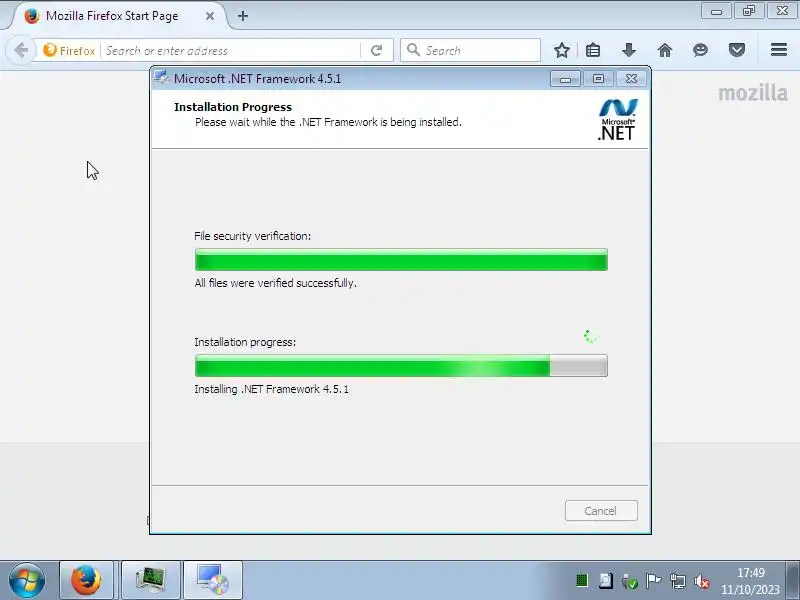Close the .NET Framework 4.5.1 installer window
800x600 pixels.
point(631,79)
